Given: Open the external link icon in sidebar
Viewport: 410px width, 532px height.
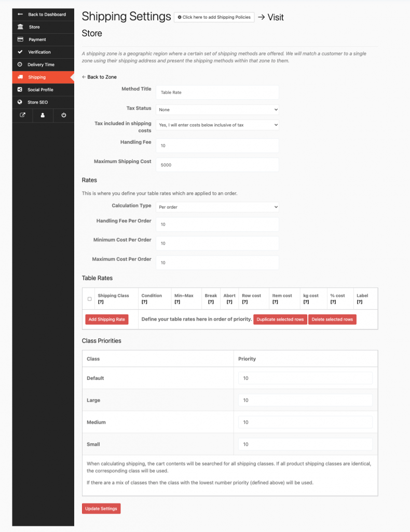Looking at the screenshot, I should [x=22, y=115].
